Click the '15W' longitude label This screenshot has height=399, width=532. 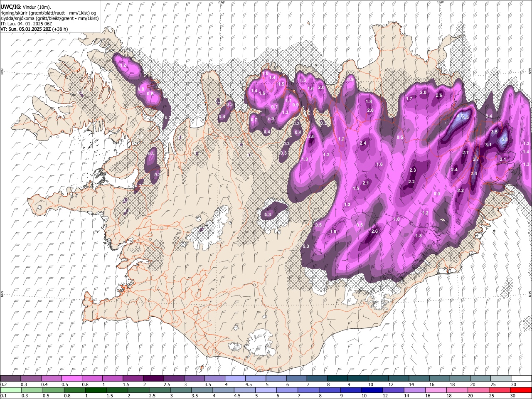pos(440,2)
